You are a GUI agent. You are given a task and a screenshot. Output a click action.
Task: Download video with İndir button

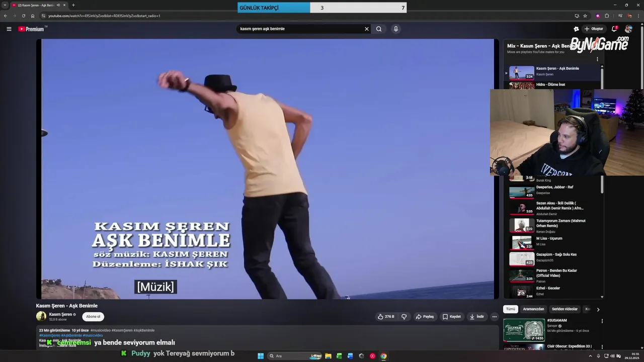click(476, 317)
